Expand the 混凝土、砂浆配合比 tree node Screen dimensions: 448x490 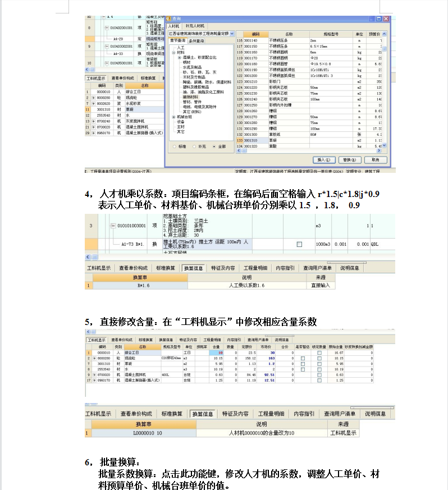pos(180,57)
